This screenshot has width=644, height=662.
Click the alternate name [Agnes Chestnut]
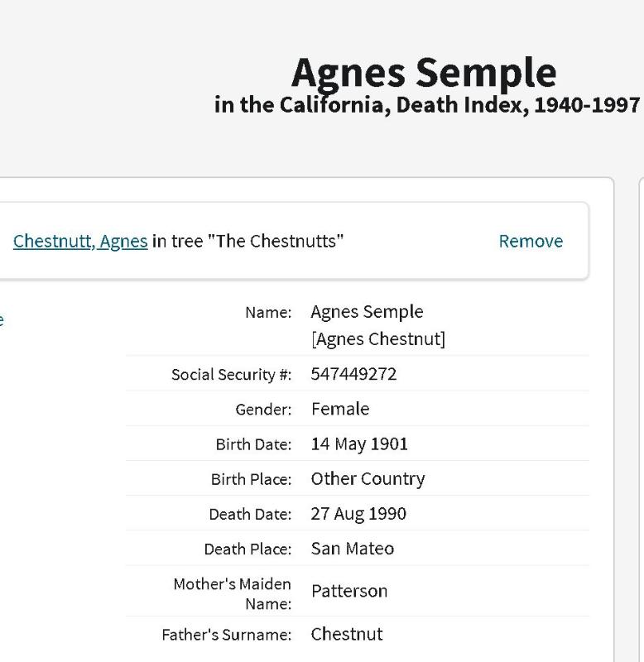(x=377, y=339)
